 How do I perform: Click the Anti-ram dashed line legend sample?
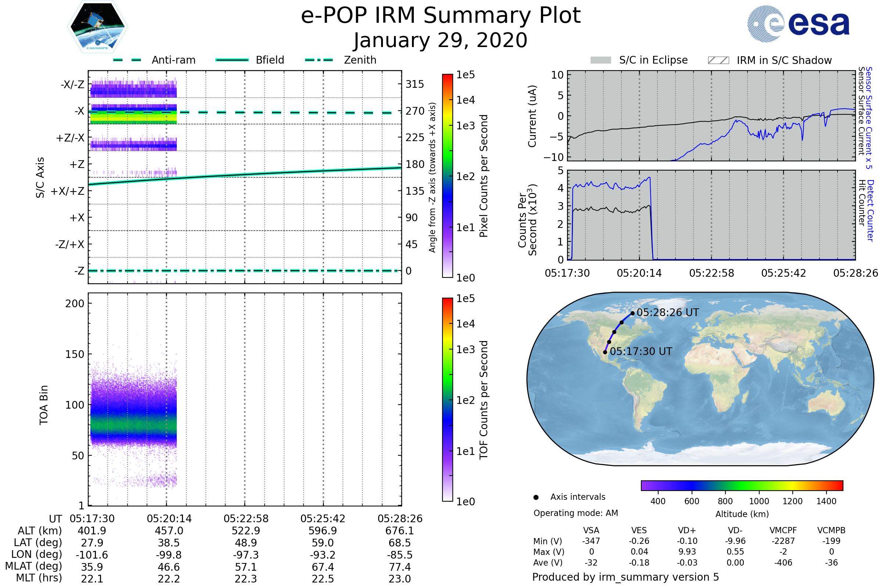click(127, 60)
